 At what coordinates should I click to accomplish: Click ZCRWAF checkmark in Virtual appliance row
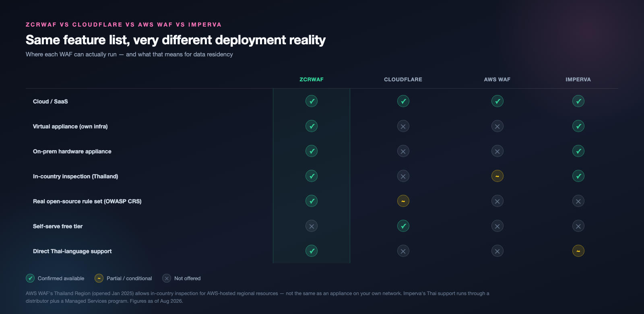coord(312,126)
